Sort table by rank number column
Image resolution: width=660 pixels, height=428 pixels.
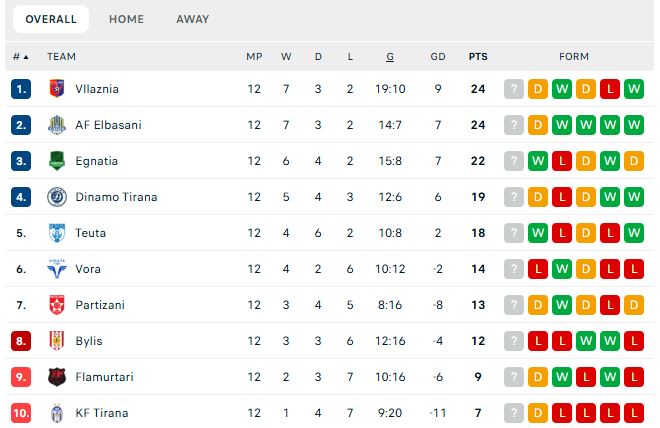[x=20, y=57]
